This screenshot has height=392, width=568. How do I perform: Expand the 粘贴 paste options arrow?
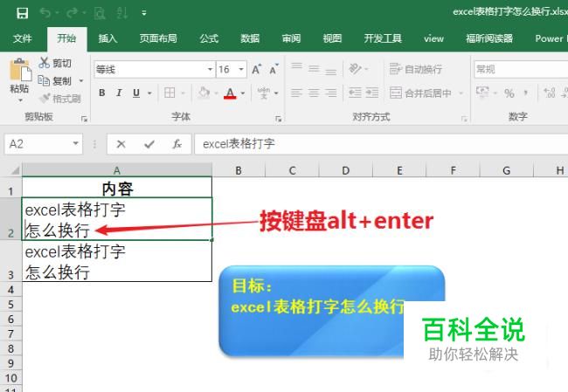(x=20, y=100)
